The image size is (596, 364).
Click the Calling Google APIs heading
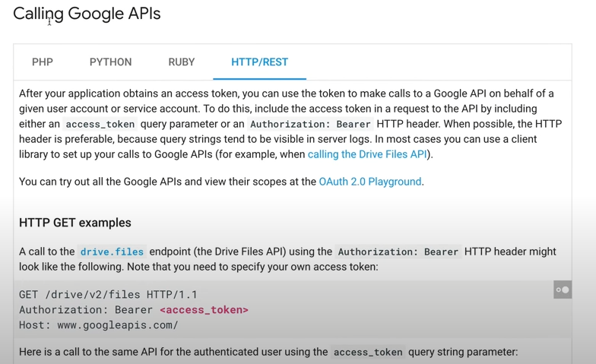coord(87,14)
